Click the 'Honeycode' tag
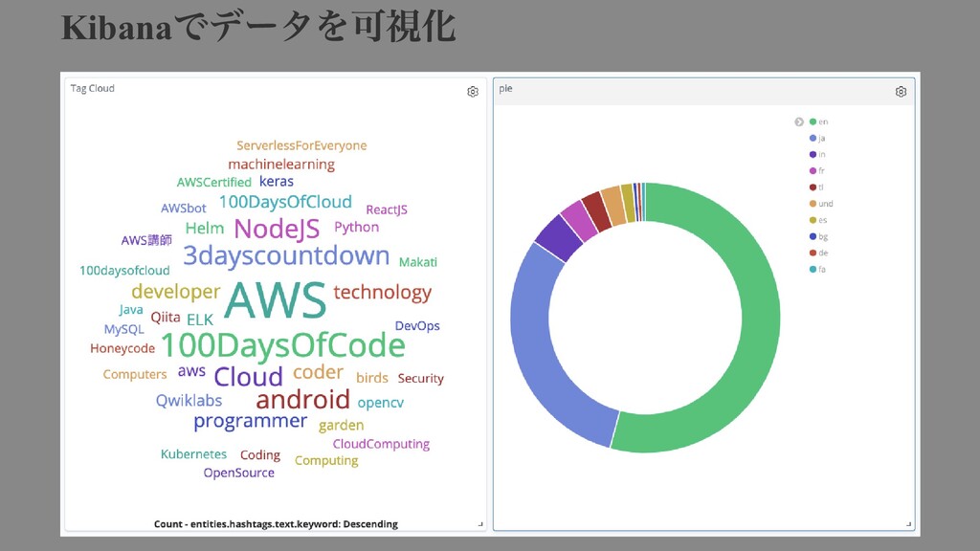The height and width of the screenshot is (551, 980). (122, 348)
